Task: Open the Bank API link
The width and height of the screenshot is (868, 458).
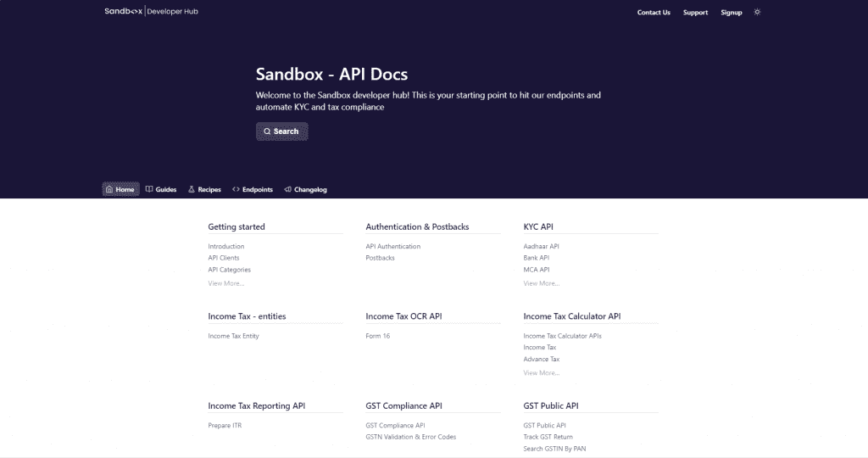Action: 537,258
